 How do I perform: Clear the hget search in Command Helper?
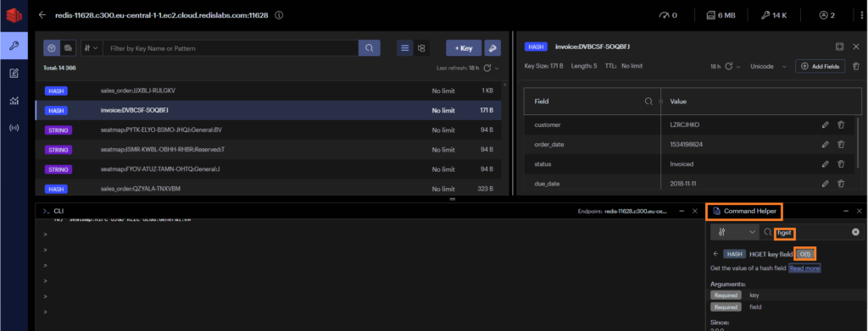point(855,233)
